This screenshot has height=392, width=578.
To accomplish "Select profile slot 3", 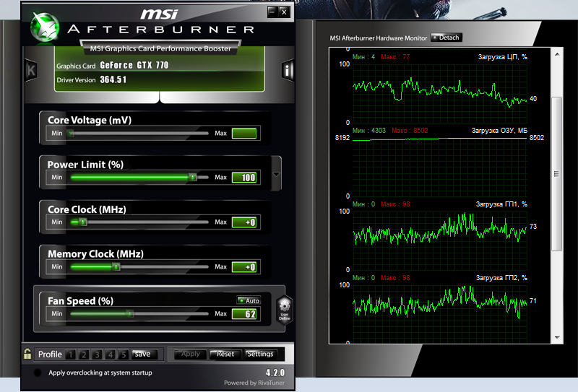I will coord(97,354).
